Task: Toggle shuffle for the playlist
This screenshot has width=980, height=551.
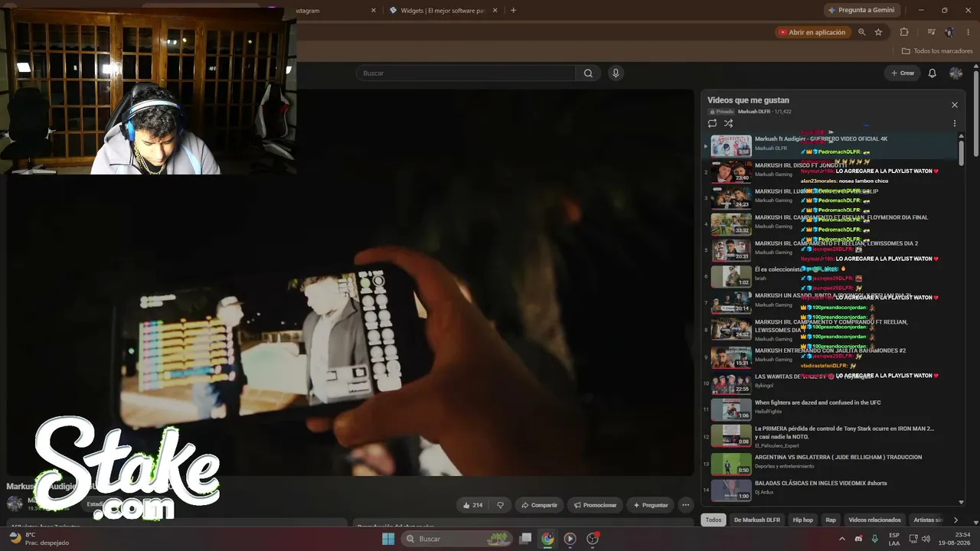Action: click(728, 123)
